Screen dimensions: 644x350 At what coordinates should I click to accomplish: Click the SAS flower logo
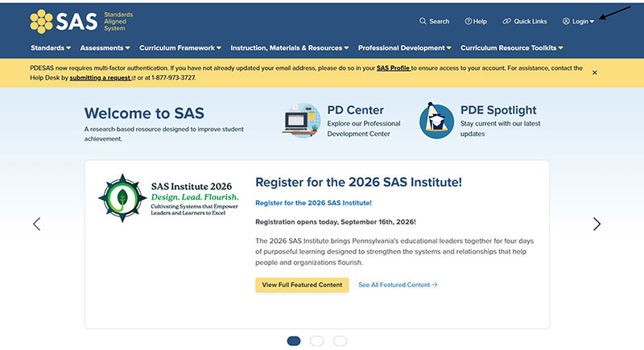(x=41, y=22)
